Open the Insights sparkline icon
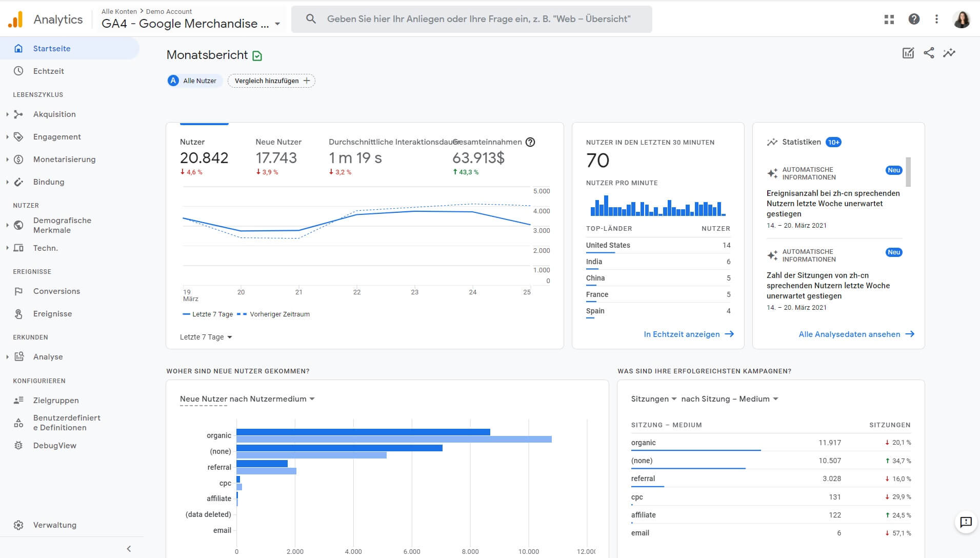This screenshot has height=558, width=980. click(x=949, y=53)
